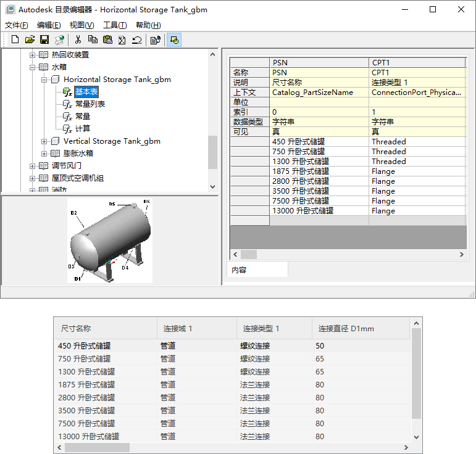Open the 视图(V) menu
Image resolution: width=476 pixels, height=454 pixels.
(x=81, y=25)
